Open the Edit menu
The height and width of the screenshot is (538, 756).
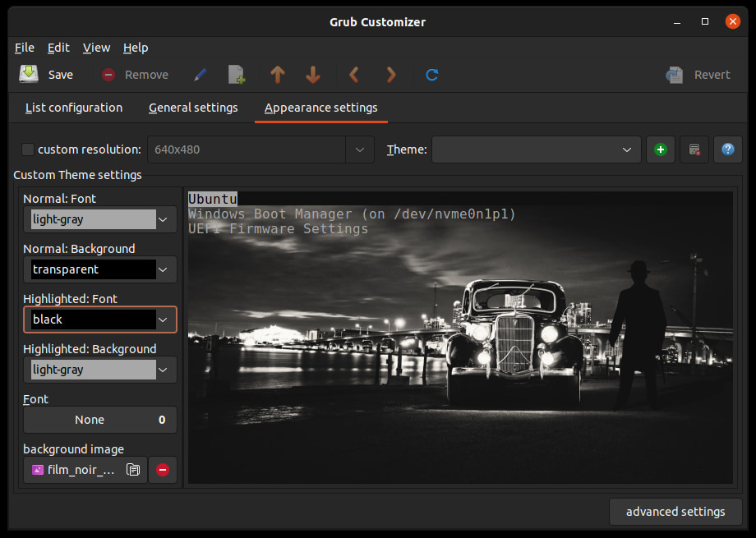pos(58,48)
